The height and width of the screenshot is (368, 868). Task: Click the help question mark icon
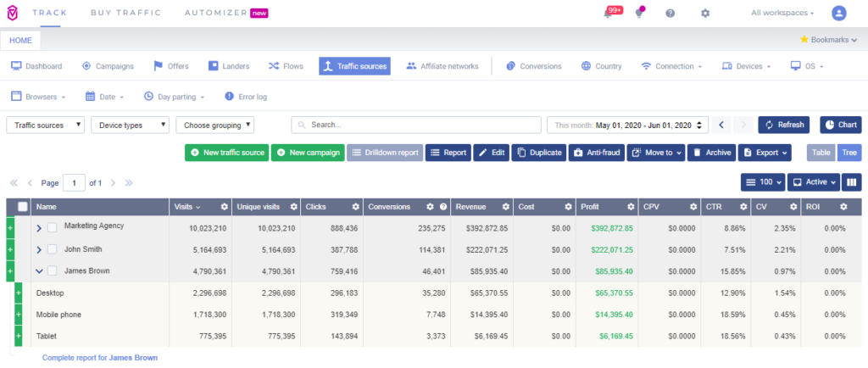point(670,14)
